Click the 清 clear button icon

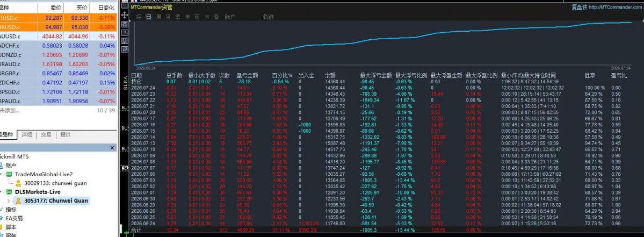(x=125, y=24)
